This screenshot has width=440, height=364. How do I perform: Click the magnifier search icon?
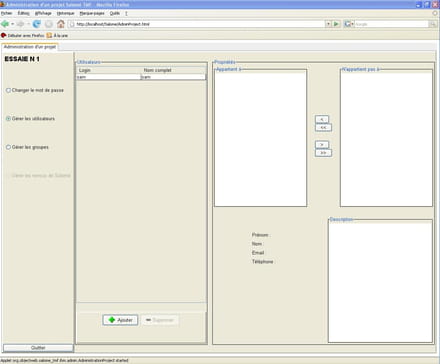(x=433, y=24)
